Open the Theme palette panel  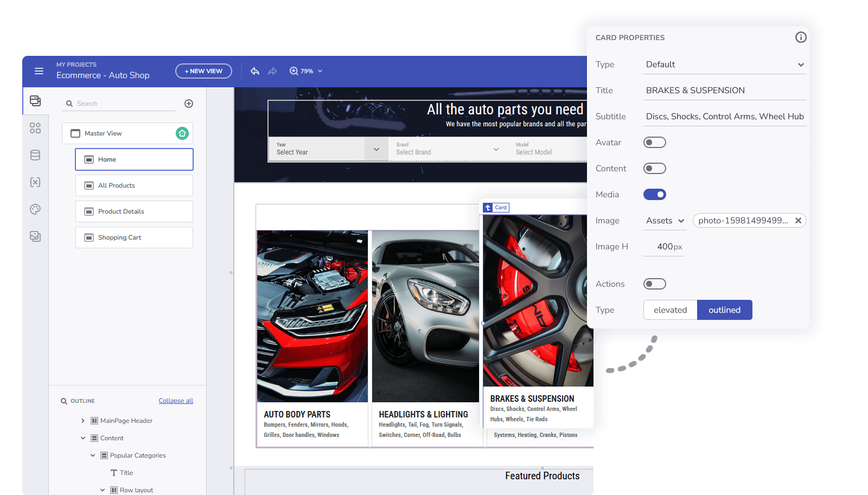35,209
